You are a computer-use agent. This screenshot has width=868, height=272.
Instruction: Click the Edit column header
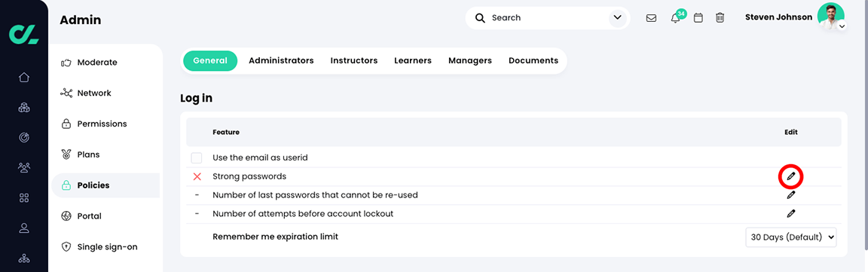tap(791, 133)
